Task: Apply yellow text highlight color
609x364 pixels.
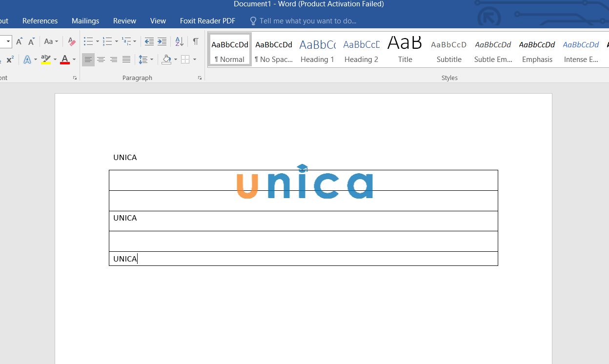Action: [46, 60]
